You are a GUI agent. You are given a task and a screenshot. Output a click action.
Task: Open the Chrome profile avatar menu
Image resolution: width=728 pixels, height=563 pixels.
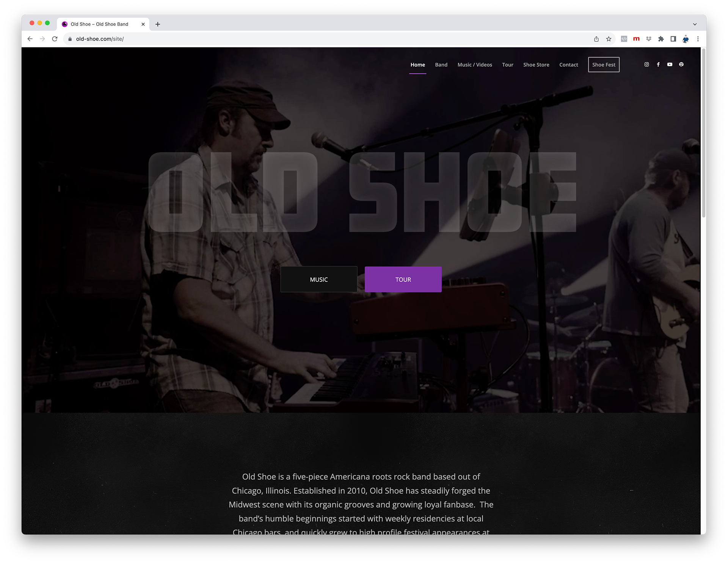(x=686, y=39)
